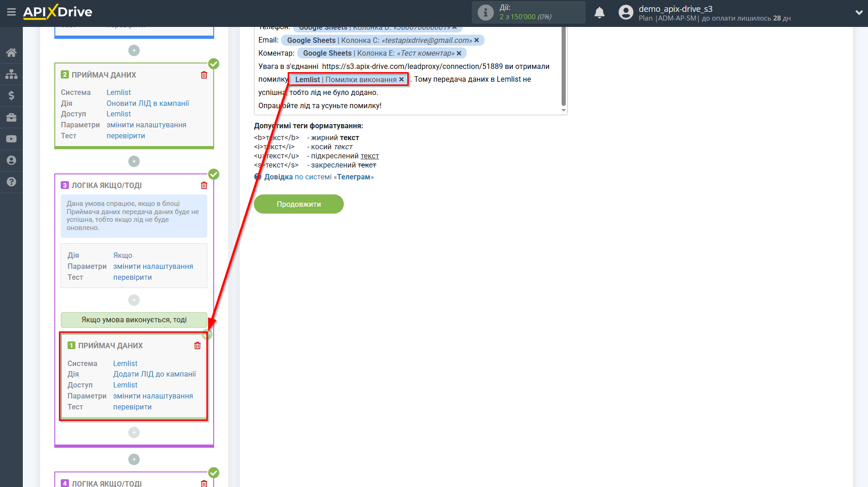Click перевірити under Якщо
Viewport: 868px width, 487px height.
tap(132, 277)
